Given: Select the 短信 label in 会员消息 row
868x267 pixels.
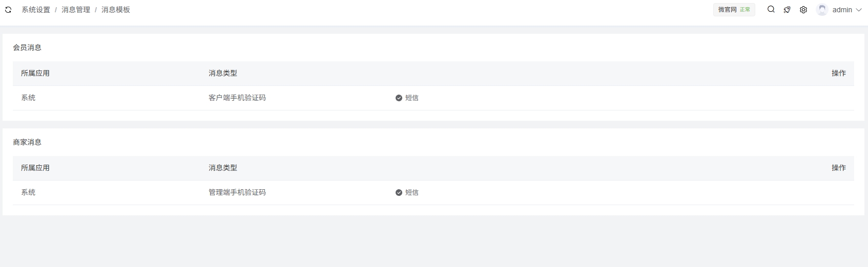Looking at the screenshot, I should (412, 98).
